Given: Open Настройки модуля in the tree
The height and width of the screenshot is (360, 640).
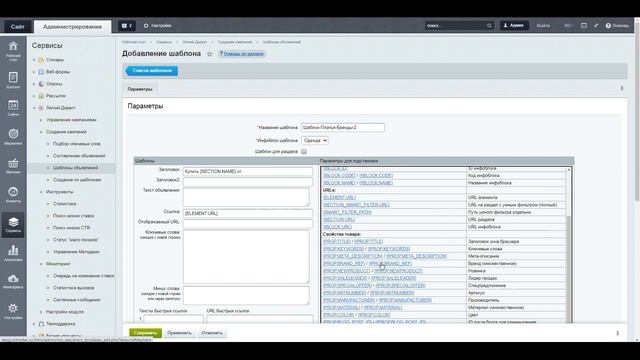Looking at the screenshot, I should coord(65,312).
